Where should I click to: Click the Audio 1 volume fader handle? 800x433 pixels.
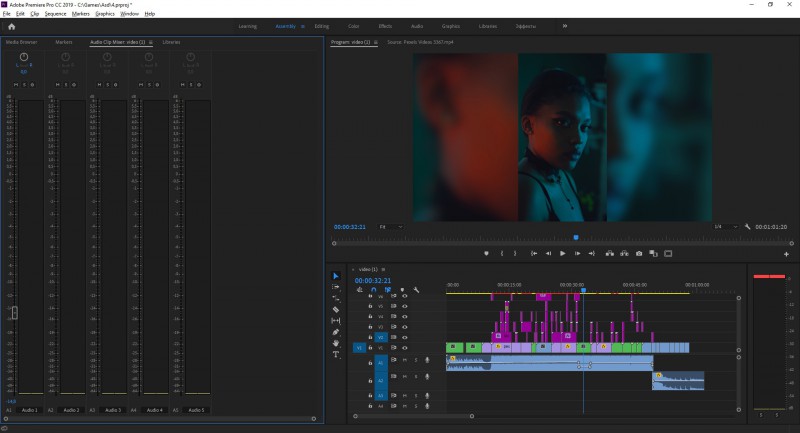(x=15, y=314)
